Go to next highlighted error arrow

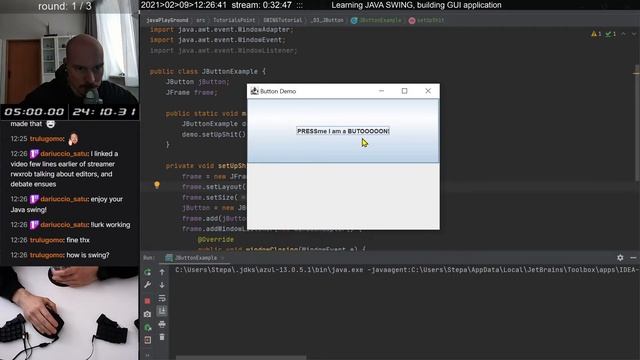(x=633, y=34)
